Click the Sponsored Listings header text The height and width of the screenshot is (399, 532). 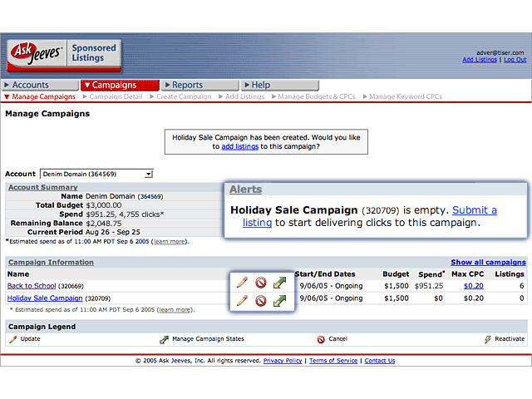click(x=94, y=53)
